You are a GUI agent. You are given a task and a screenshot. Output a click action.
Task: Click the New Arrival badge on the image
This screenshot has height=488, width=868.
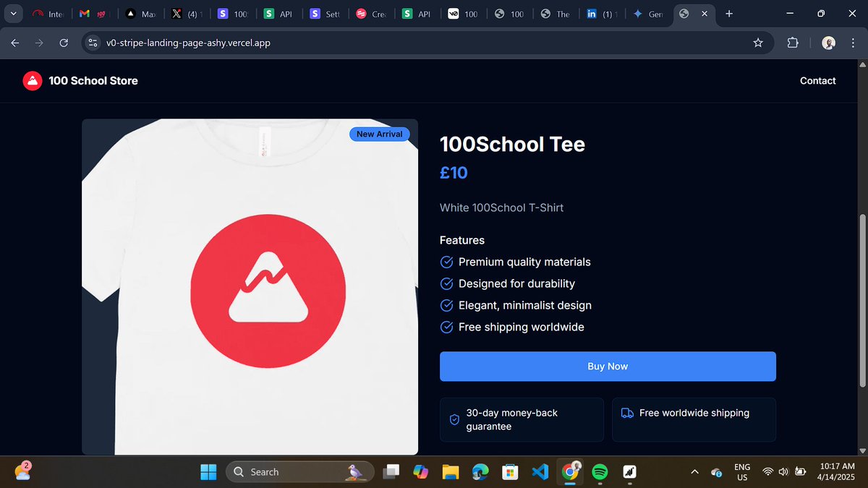(x=380, y=134)
